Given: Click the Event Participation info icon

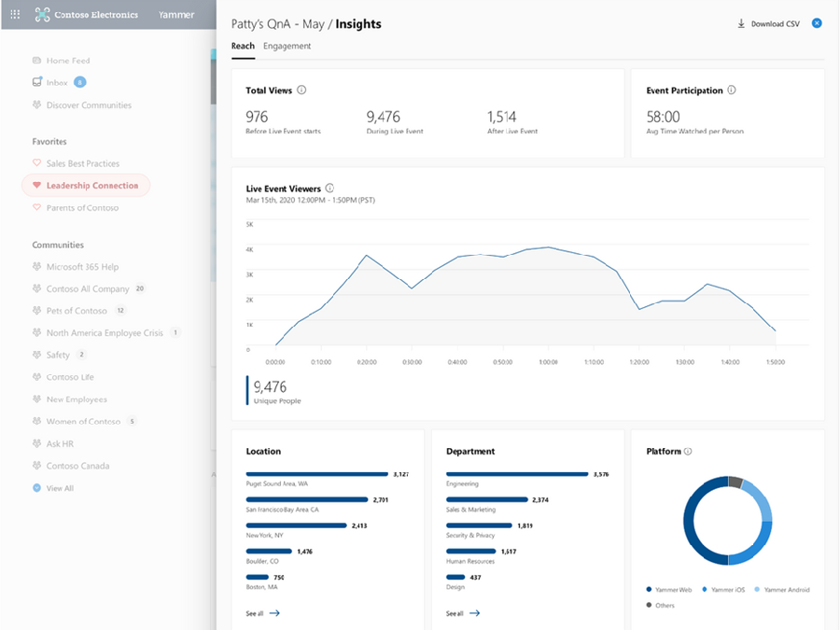Looking at the screenshot, I should [731, 90].
